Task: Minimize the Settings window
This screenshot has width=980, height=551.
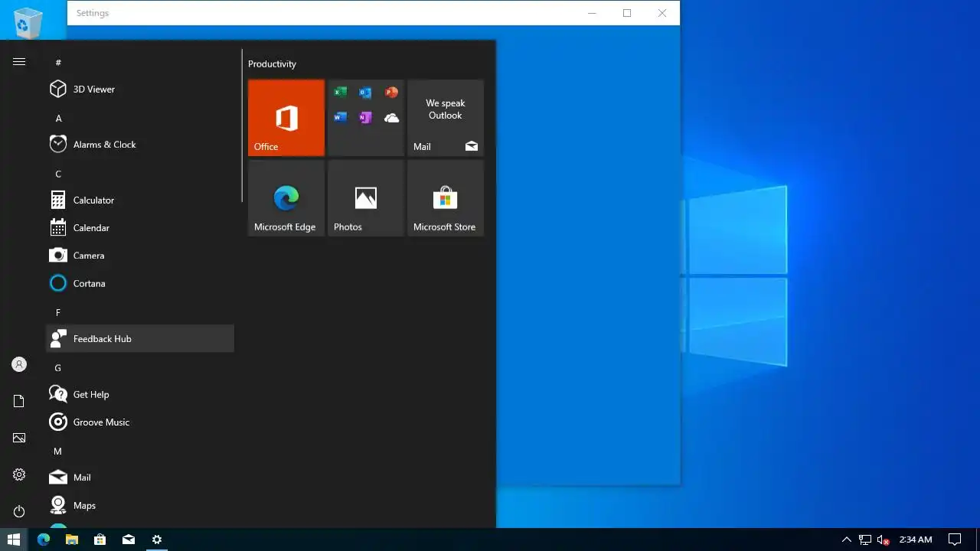Action: click(x=592, y=13)
